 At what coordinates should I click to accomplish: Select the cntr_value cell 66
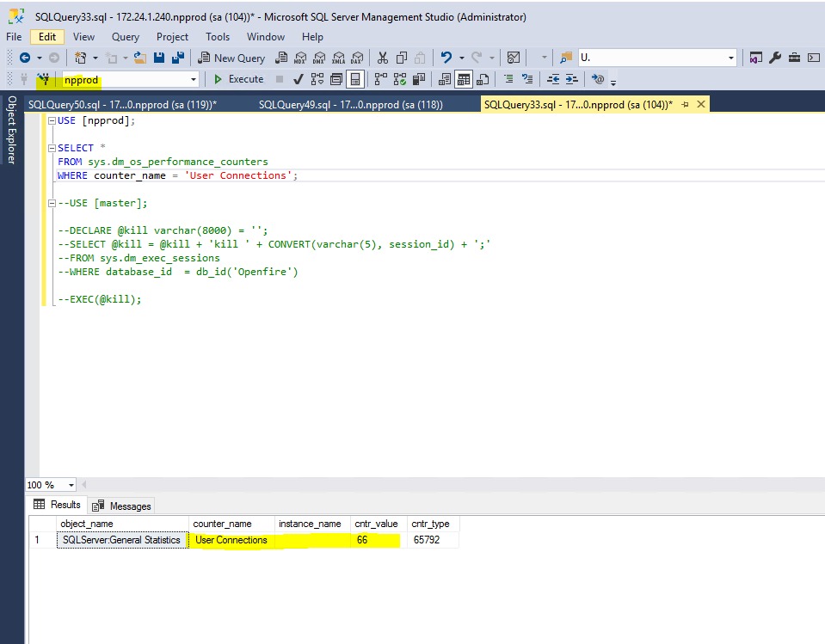[x=379, y=540]
